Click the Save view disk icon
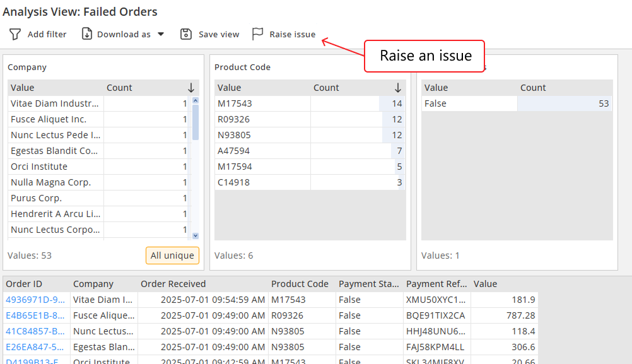Screen dimensions: 632x364 pyautogui.click(x=186, y=34)
